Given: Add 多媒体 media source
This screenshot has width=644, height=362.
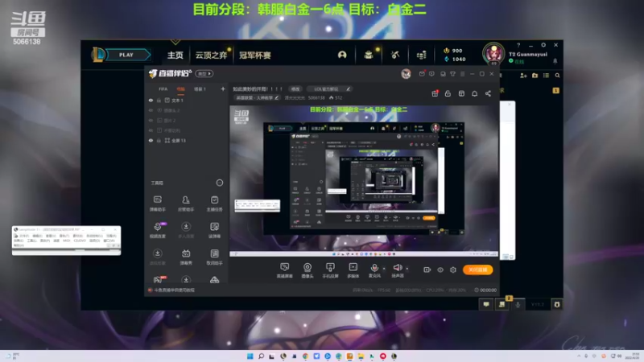Looking at the screenshot, I should tap(353, 270).
